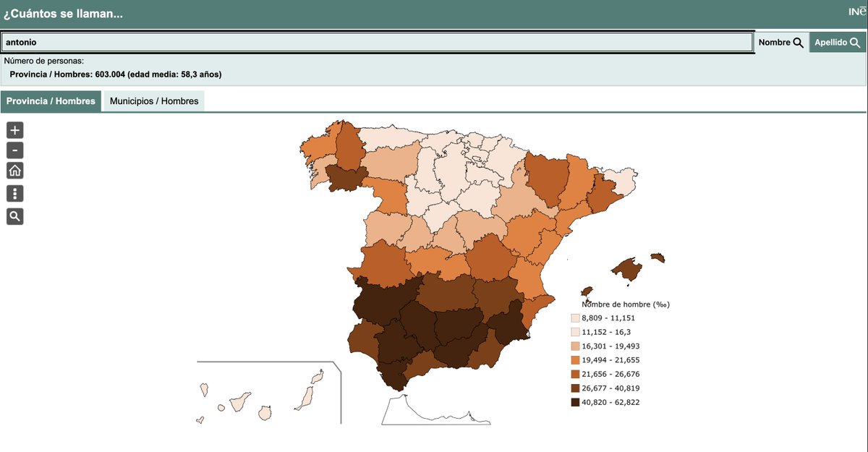Click the Provincia / Hombres: 603.004 result text
The height and width of the screenshot is (452, 868).
pos(116,74)
